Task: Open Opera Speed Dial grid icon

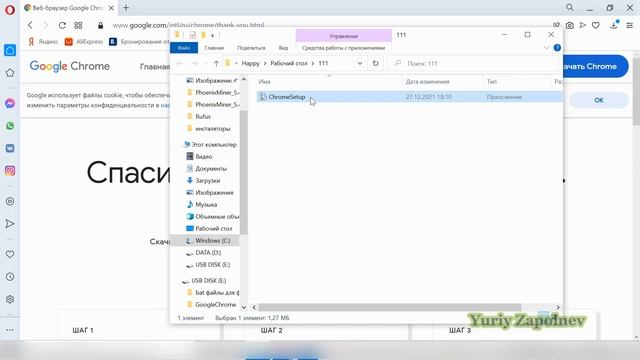Action: [78, 25]
